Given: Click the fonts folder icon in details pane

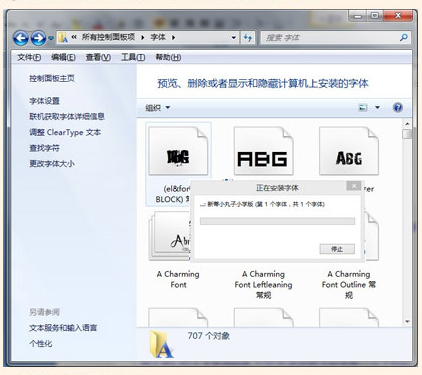Looking at the screenshot, I should [x=161, y=344].
